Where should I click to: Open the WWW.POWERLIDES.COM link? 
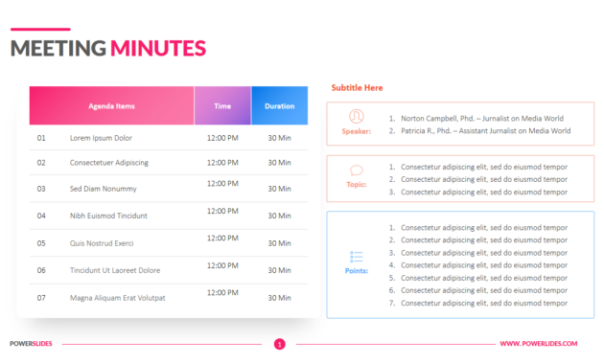tap(539, 344)
